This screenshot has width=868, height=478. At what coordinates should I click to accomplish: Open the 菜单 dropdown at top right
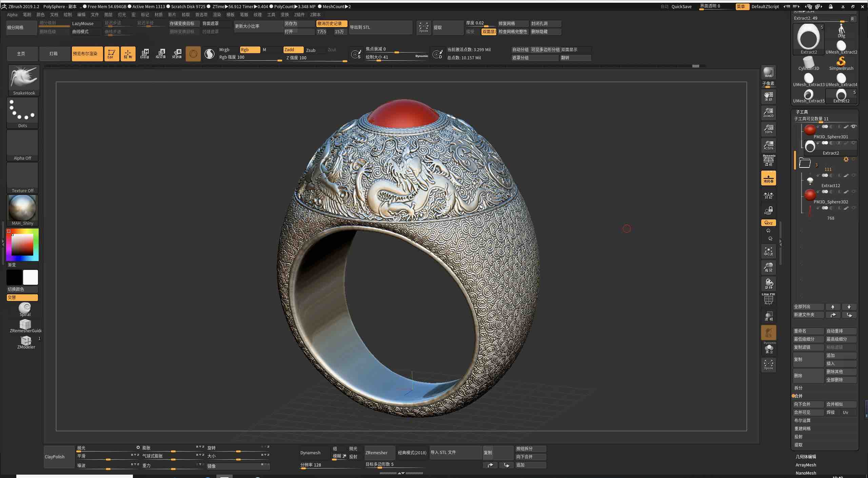(x=742, y=6)
